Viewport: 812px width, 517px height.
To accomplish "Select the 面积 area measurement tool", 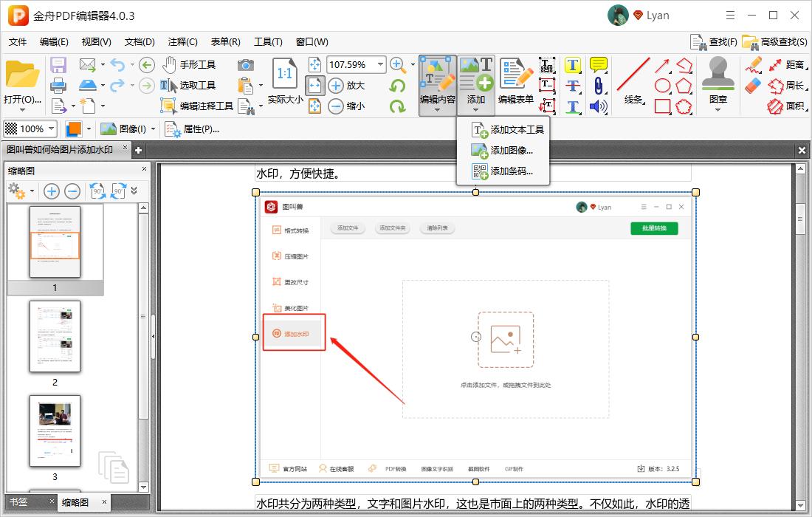I will [790, 106].
